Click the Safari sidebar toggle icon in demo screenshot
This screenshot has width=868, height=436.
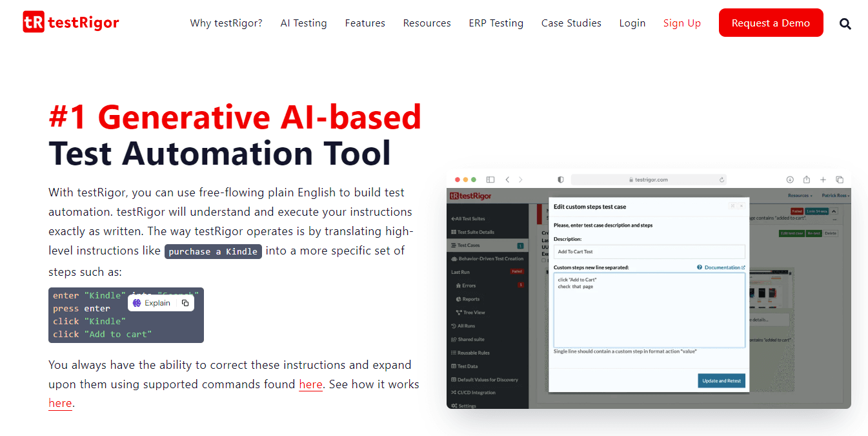tap(490, 180)
